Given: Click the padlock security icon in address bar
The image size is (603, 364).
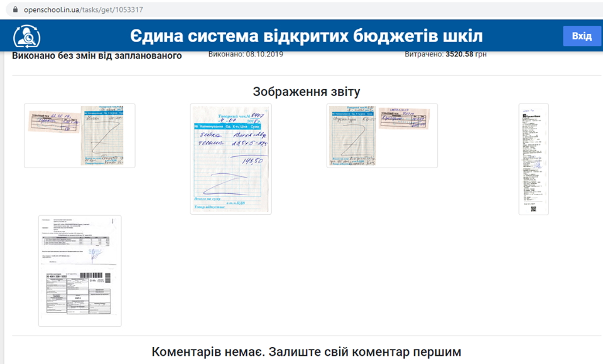Looking at the screenshot, I should pos(14,10).
